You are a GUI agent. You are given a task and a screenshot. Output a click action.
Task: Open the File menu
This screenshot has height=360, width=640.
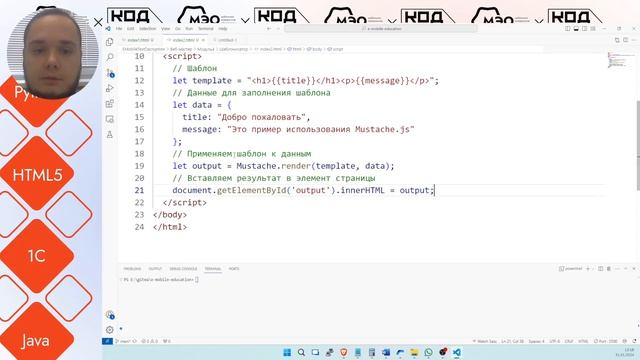(x=119, y=29)
